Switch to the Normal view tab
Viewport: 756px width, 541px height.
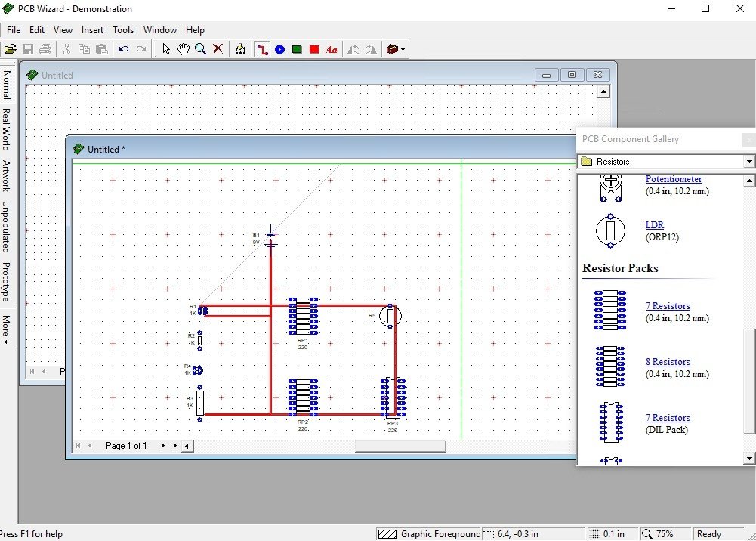pos(7,84)
